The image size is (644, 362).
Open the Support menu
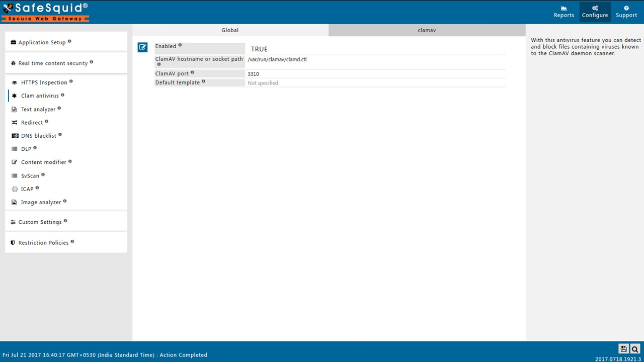pyautogui.click(x=626, y=12)
